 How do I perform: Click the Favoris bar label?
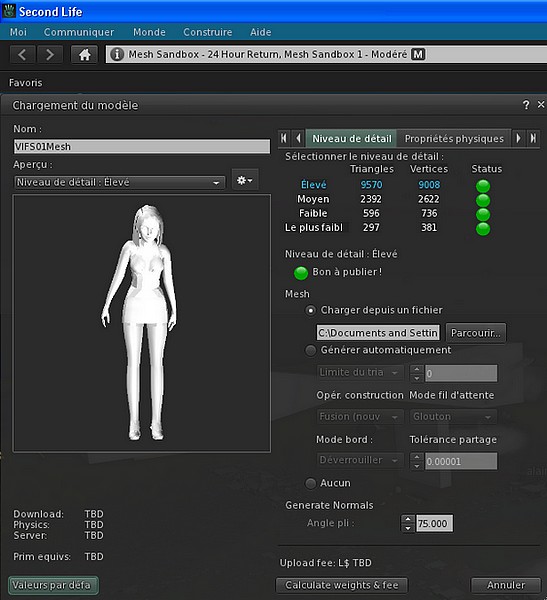[x=26, y=83]
